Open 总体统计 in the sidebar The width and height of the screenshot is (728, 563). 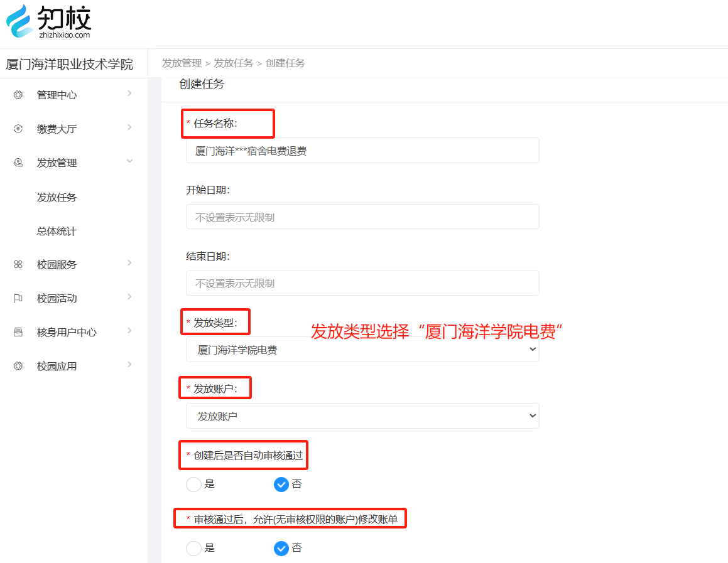(57, 231)
